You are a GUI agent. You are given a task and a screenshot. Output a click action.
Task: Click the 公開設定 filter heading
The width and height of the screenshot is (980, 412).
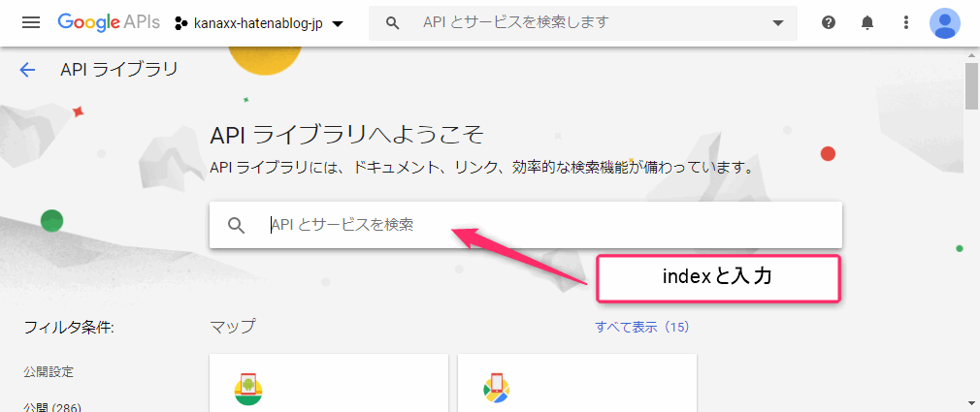click(49, 372)
